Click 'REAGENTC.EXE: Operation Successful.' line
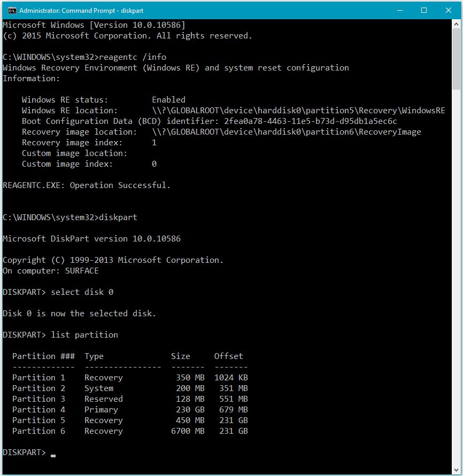The height and width of the screenshot is (476, 463). click(87, 185)
